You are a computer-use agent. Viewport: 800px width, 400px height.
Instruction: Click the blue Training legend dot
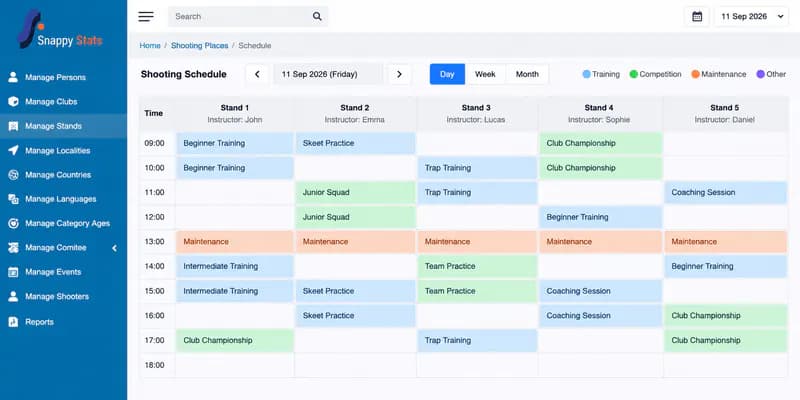coord(586,74)
